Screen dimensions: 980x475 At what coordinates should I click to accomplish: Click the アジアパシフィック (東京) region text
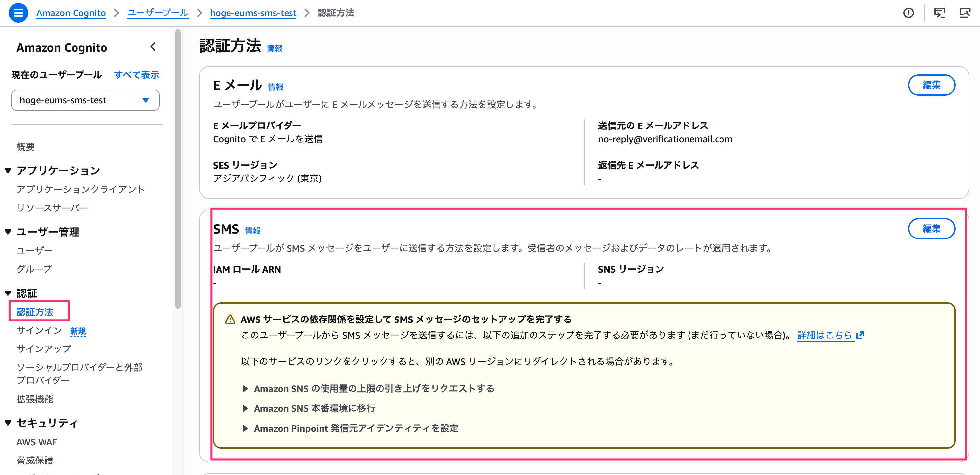[x=267, y=178]
